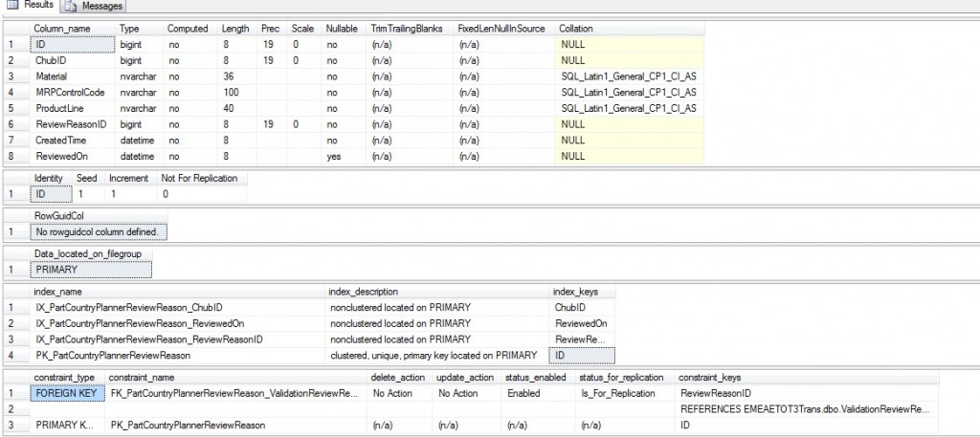
Task: Select IX_PartCountryPlannerReviewReason_ReviewedOn index row
Action: pyautogui.click(x=178, y=323)
